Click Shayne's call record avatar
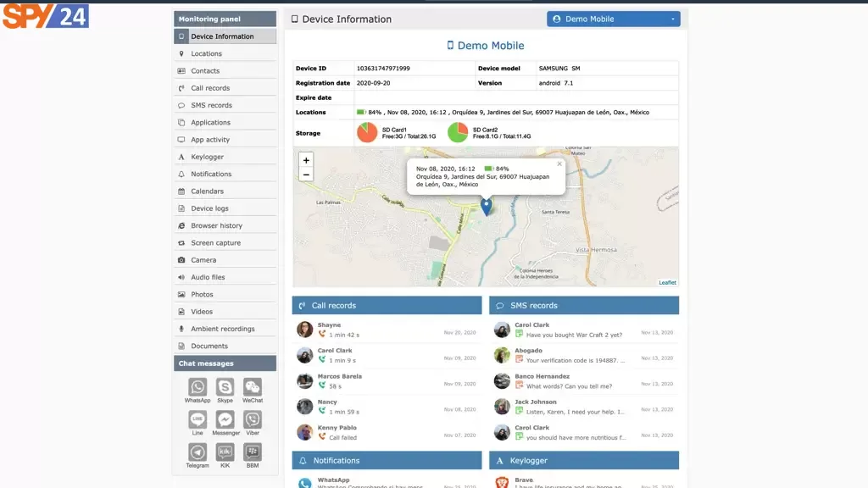 click(304, 330)
